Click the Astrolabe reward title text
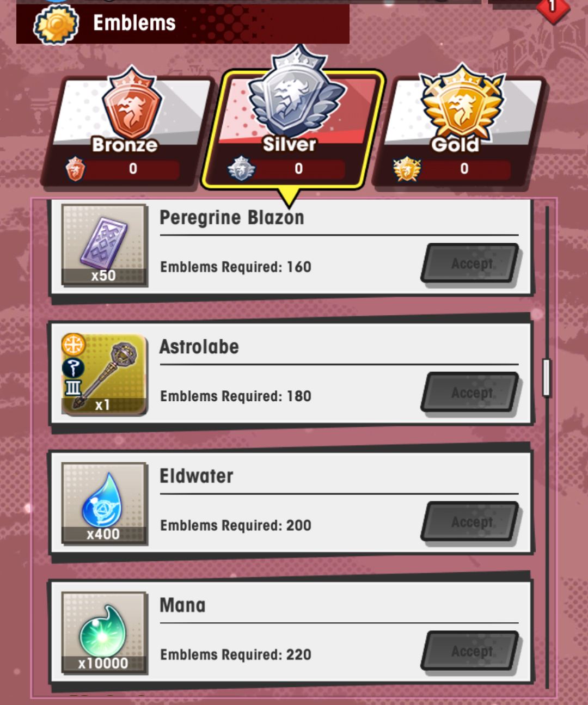Viewport: 588px width, 705px height. click(x=199, y=347)
